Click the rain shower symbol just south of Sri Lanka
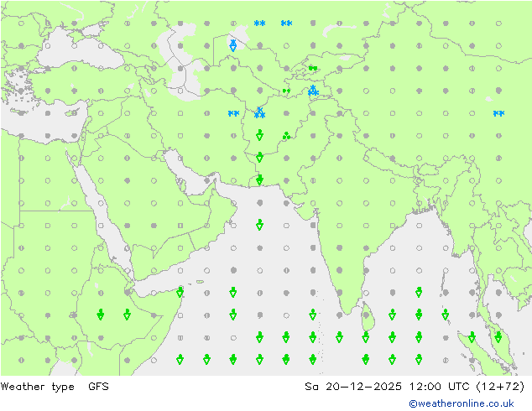This screenshot has width=532, height=411. 365,337
